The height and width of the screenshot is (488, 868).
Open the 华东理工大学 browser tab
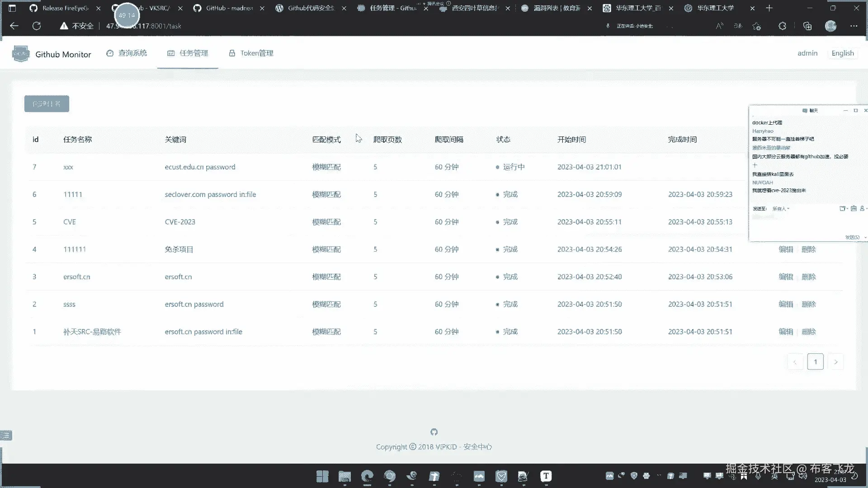tap(715, 8)
